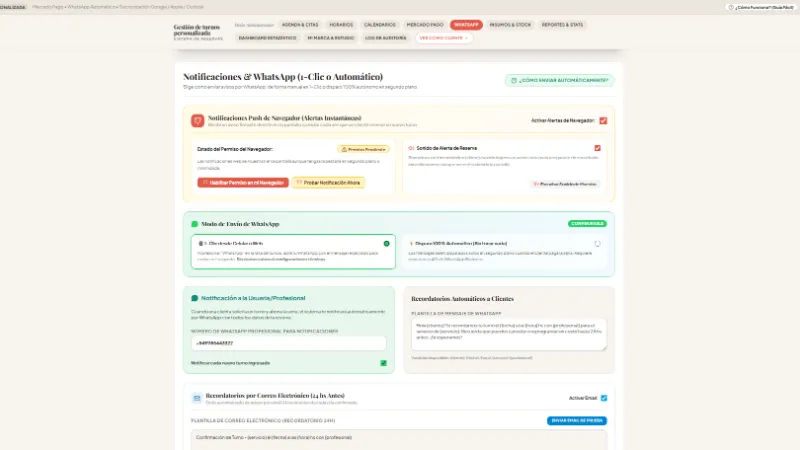Toggle the Activar Alertas de Navegador checkbox
The width and height of the screenshot is (800, 450).
603,120
